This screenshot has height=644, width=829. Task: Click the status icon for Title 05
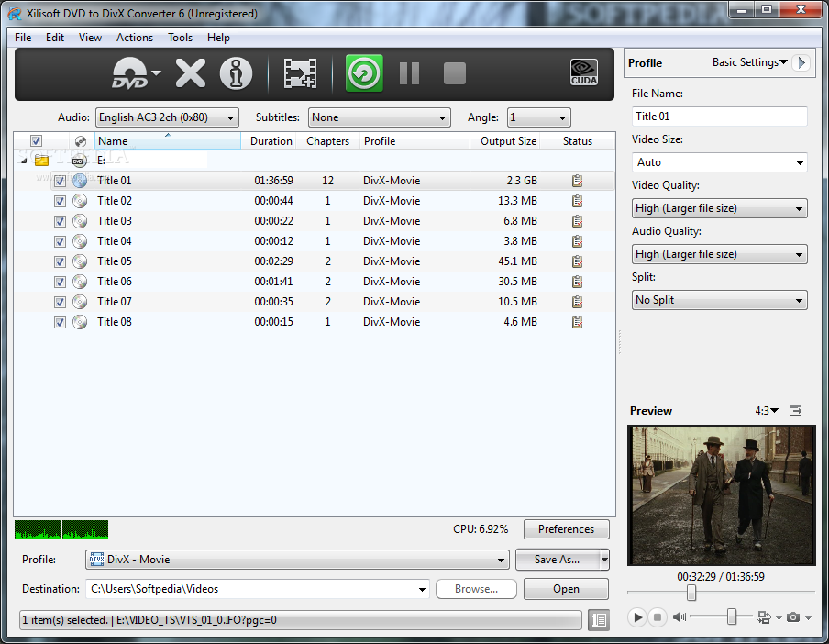tap(578, 261)
